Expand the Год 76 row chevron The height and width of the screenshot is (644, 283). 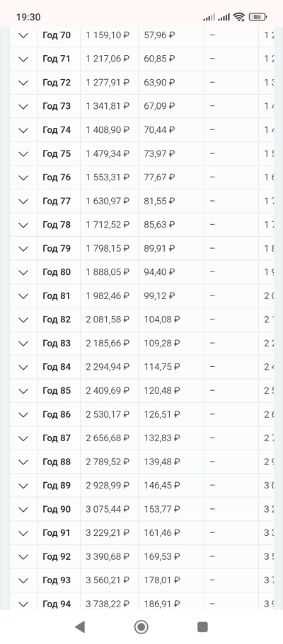point(23,177)
